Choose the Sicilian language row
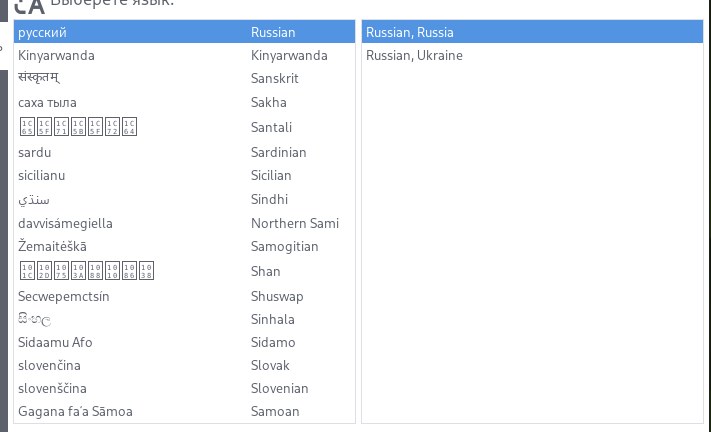 pyautogui.click(x=185, y=175)
